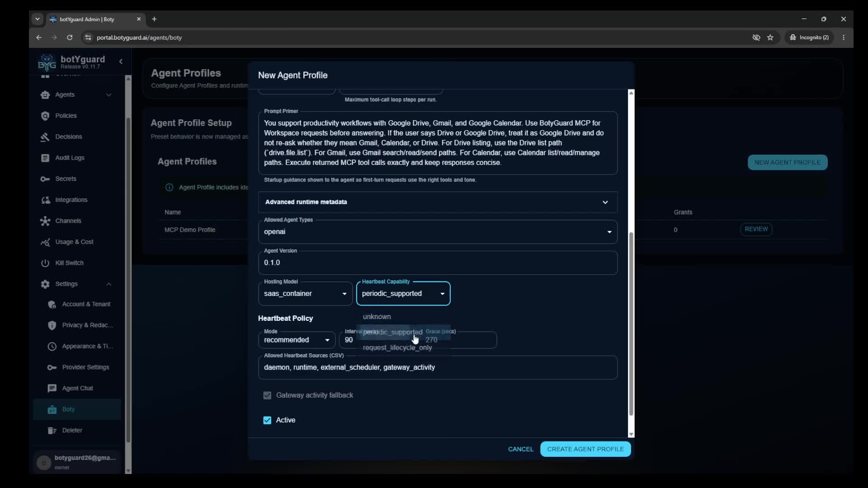Click the tracking protection eye icon
The height and width of the screenshot is (488, 868).
tap(756, 38)
